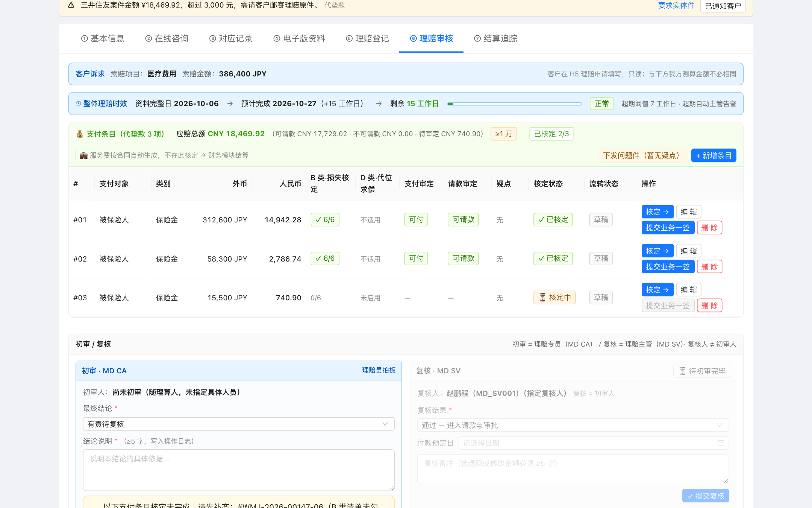Click the 复核备注 text area
Image resolution: width=812 pixels, height=508 pixels.
coord(573,469)
